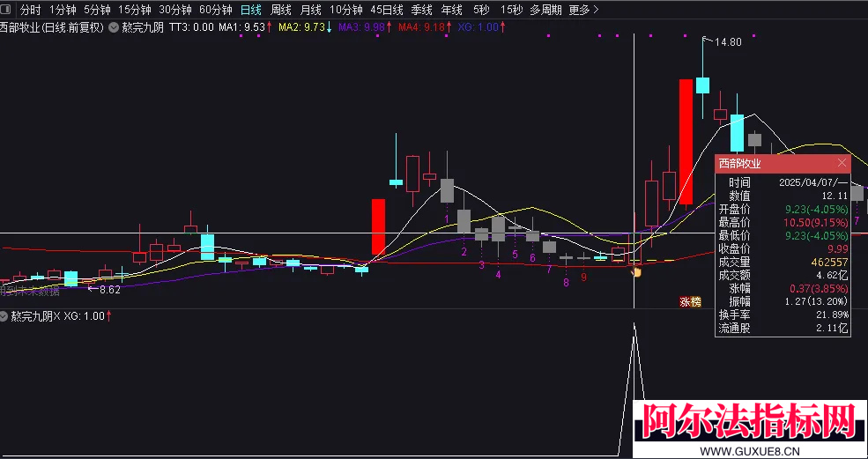868x459 pixels.
Task: Select the 10分钟 period tab
Action: (x=346, y=10)
